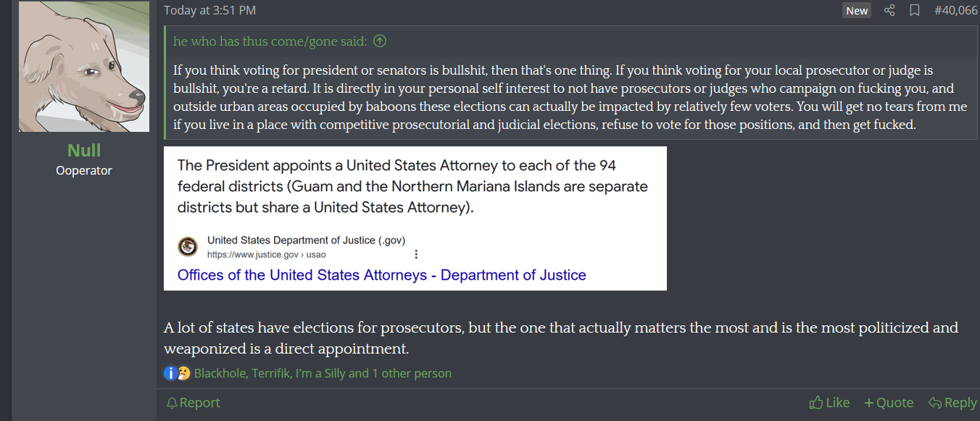
Task: Open post number #40,066 permalink
Action: click(955, 10)
